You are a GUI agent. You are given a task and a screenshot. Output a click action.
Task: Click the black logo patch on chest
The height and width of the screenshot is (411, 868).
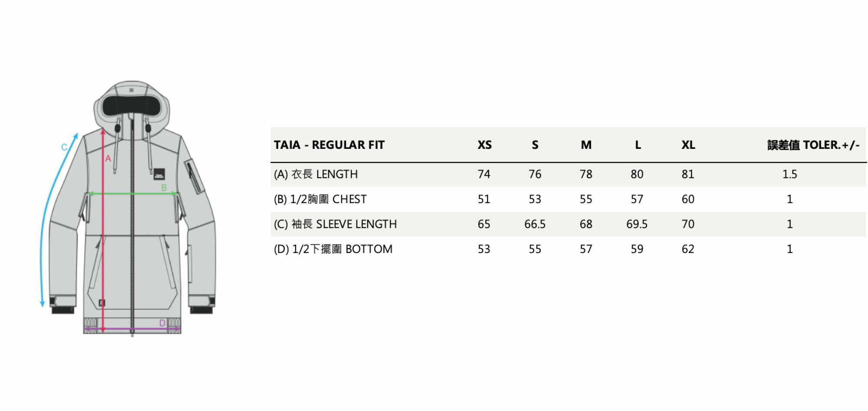(159, 174)
